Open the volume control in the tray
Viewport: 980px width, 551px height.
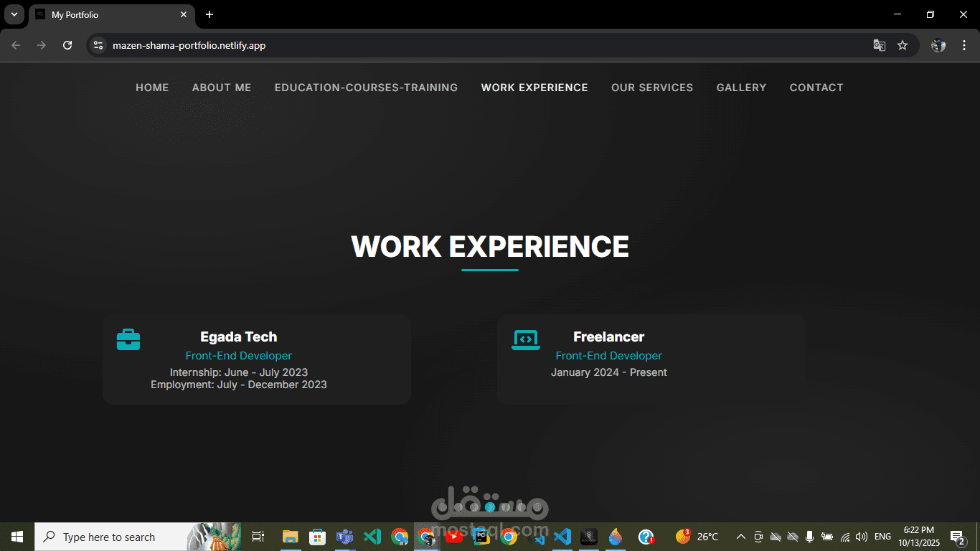coord(862,537)
